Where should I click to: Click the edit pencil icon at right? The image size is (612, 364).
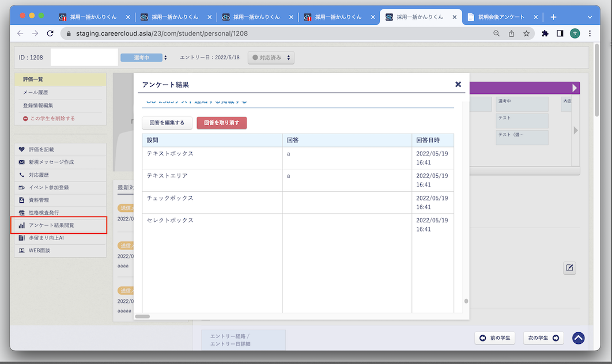[x=569, y=268]
